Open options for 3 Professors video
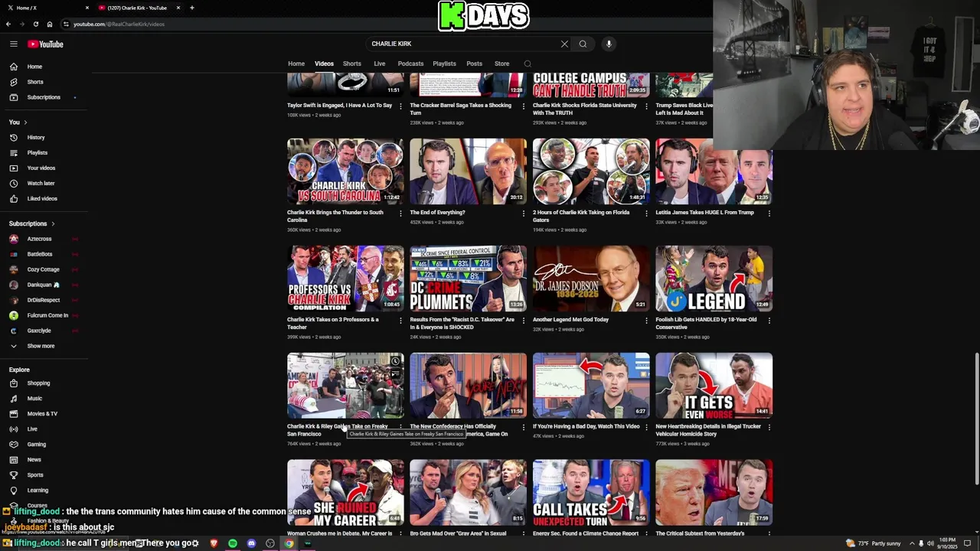 coord(400,321)
